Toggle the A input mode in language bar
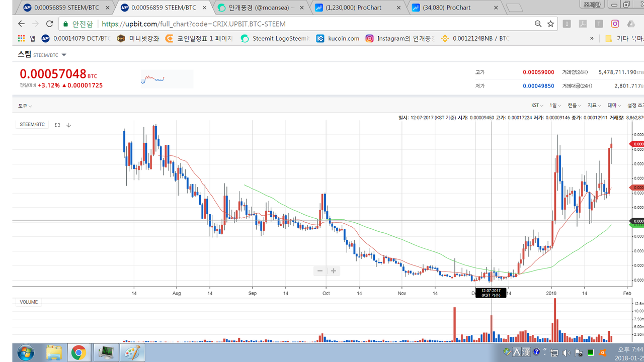 point(517,352)
